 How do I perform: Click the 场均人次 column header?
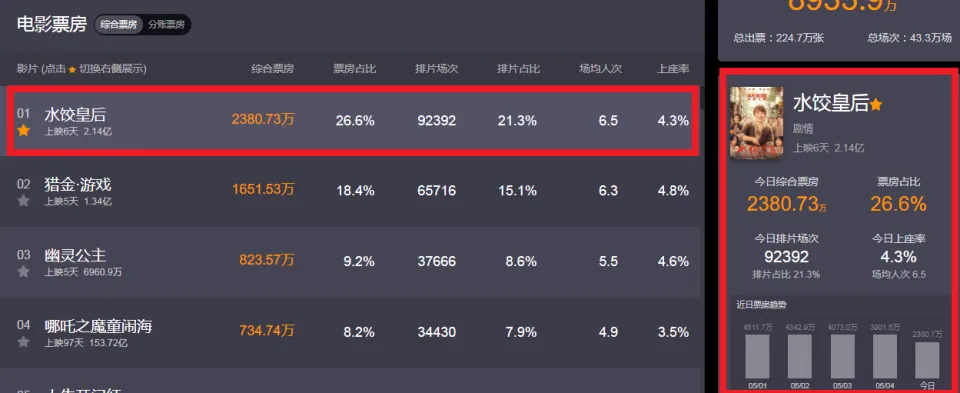point(601,69)
